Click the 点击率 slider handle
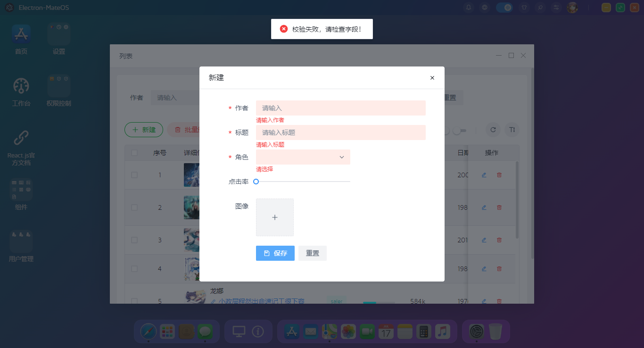 coord(256,182)
